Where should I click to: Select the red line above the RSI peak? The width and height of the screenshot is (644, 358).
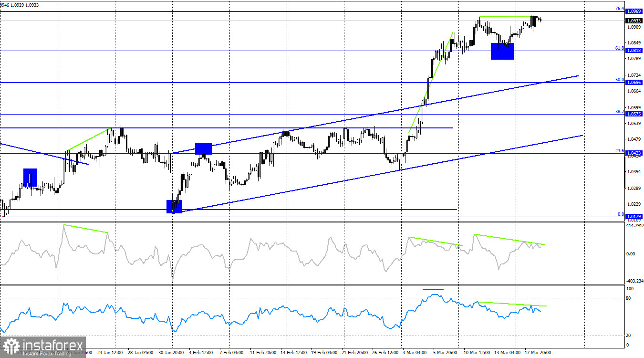click(433, 290)
